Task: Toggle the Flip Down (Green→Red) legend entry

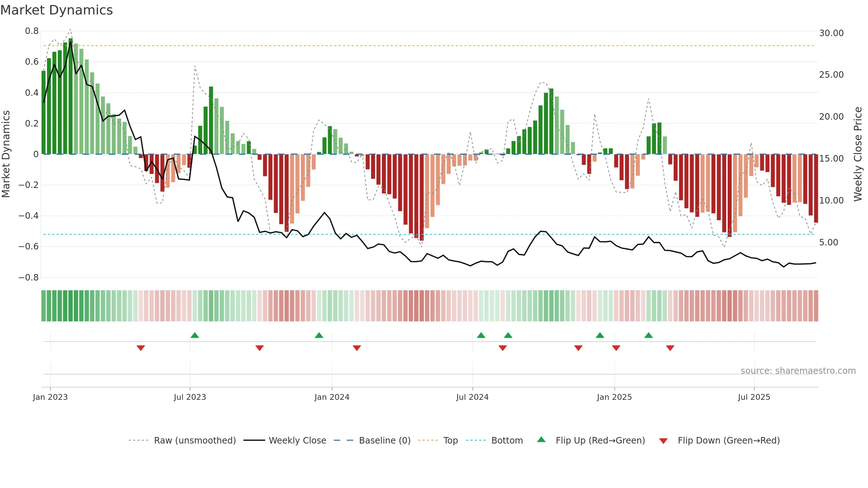Action: click(719, 440)
